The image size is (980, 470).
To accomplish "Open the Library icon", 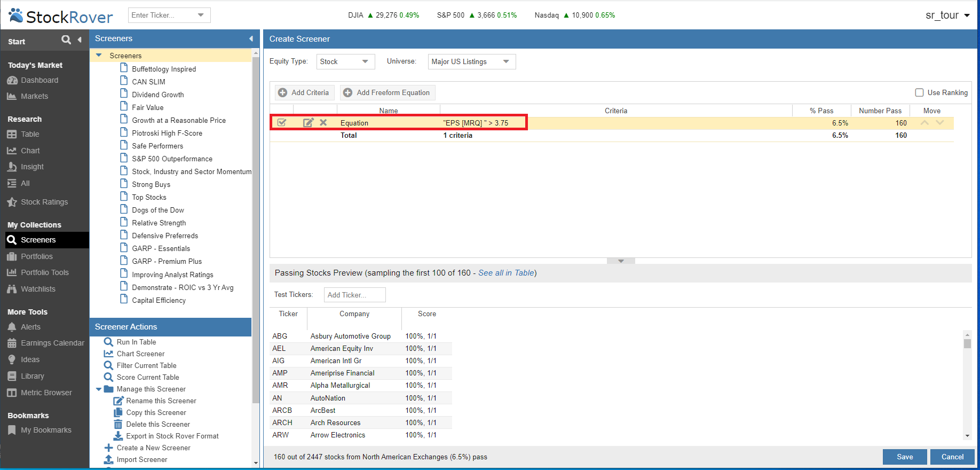I will [x=12, y=376].
